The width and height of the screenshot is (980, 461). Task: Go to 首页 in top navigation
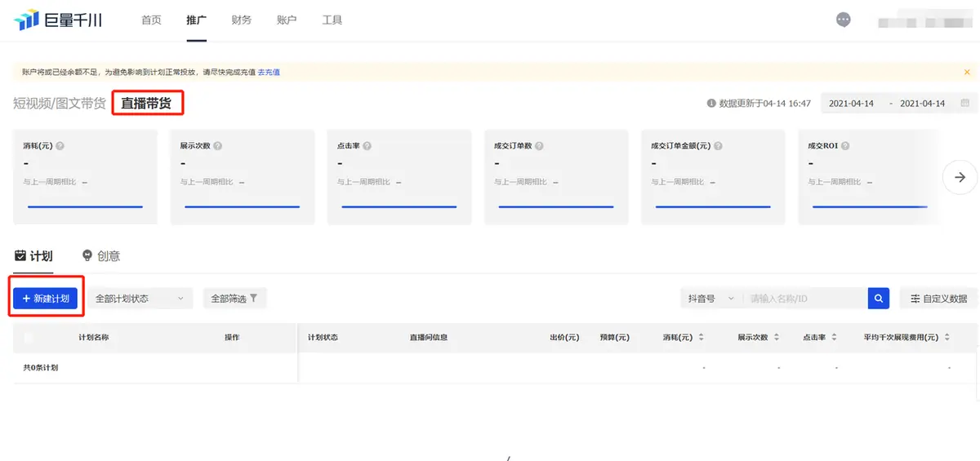[151, 20]
